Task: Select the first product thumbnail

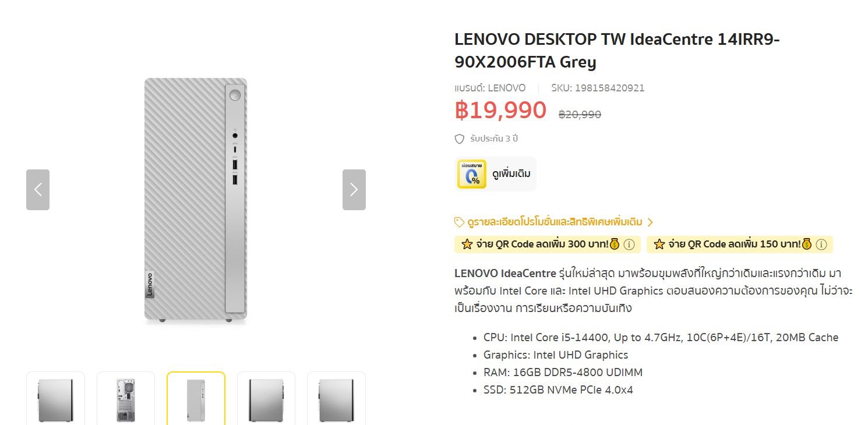Action: (x=55, y=399)
